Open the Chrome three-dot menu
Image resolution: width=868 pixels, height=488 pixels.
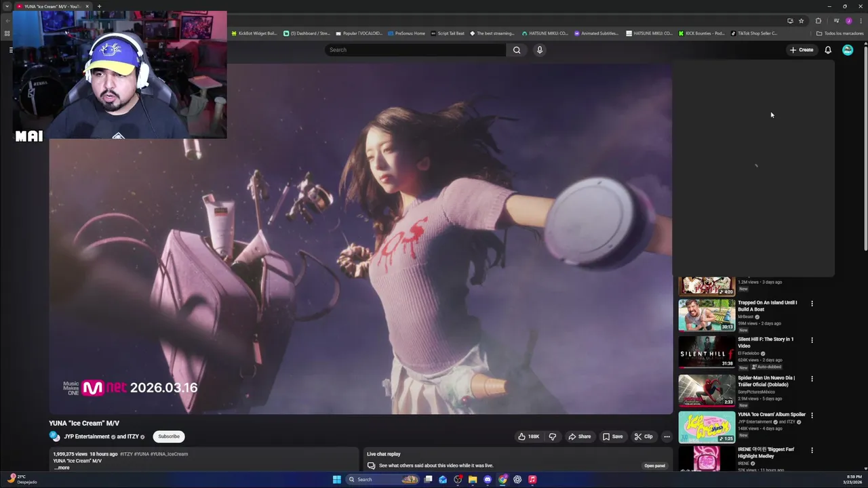[861, 21]
